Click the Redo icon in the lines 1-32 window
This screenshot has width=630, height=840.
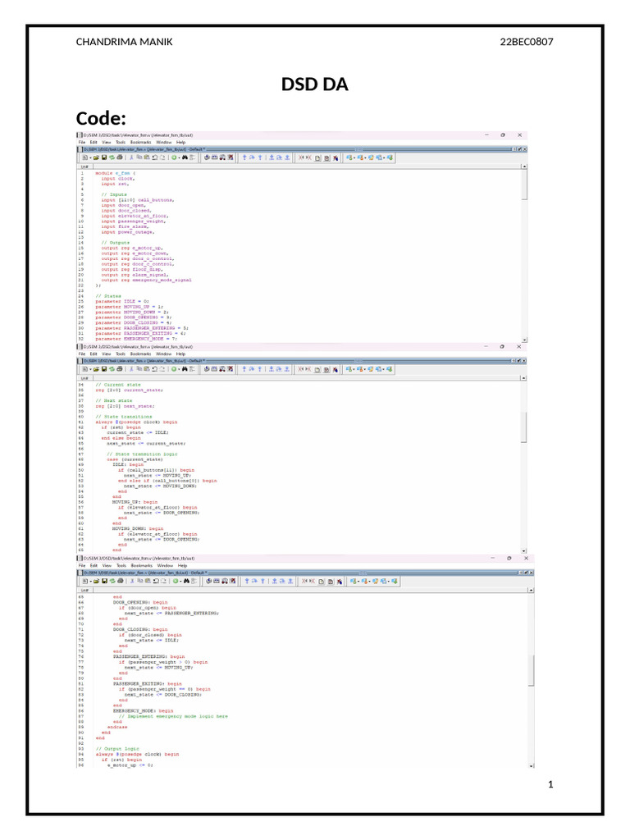[x=162, y=158]
